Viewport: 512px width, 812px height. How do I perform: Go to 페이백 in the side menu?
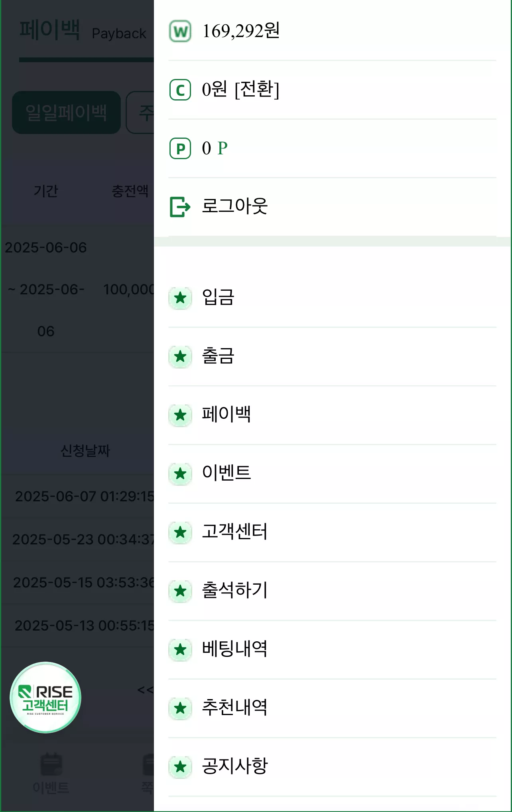pos(332,415)
